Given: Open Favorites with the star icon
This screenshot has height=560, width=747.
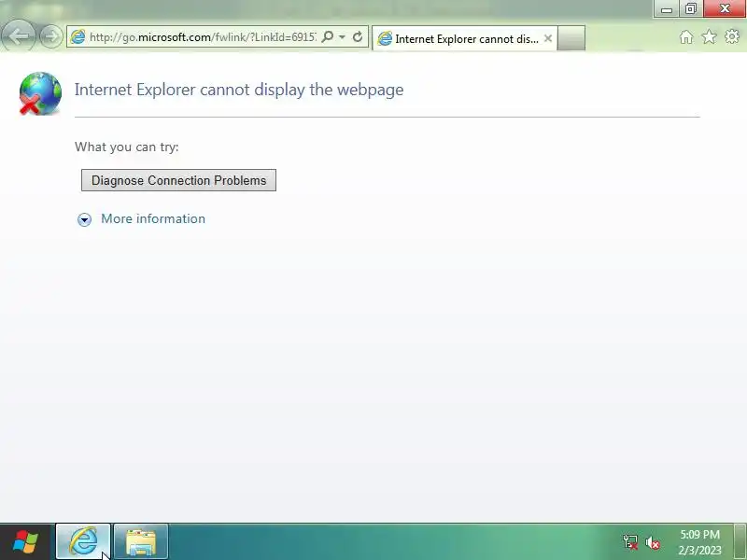Looking at the screenshot, I should coord(709,36).
